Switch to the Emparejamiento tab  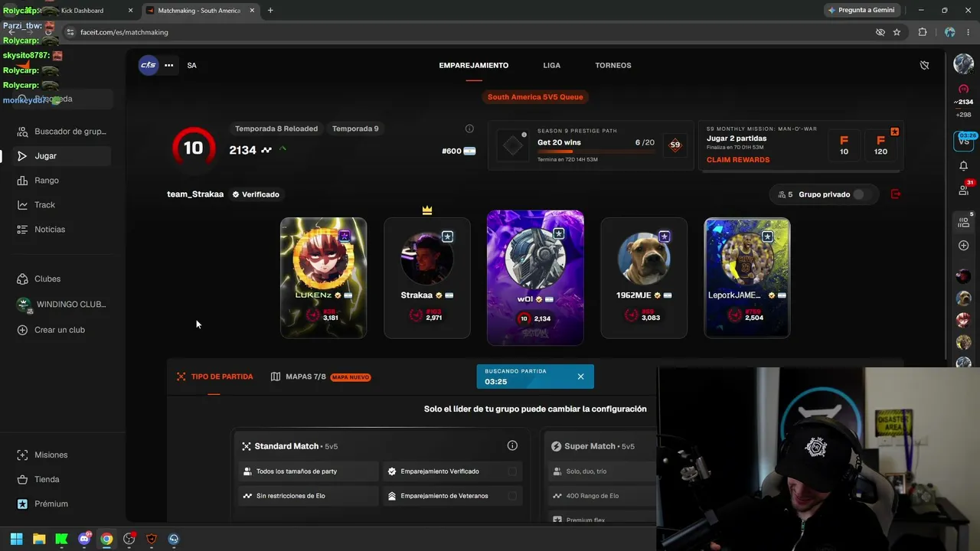(474, 65)
